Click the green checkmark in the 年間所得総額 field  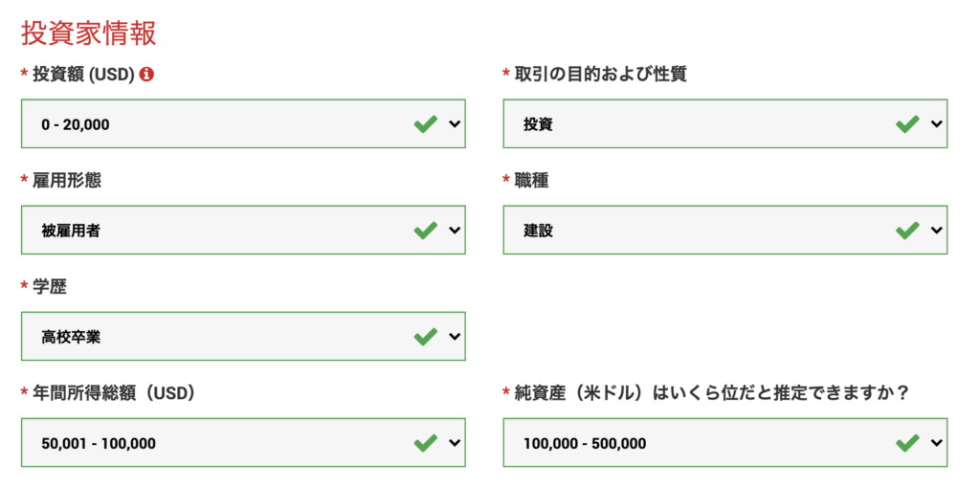coord(426,443)
